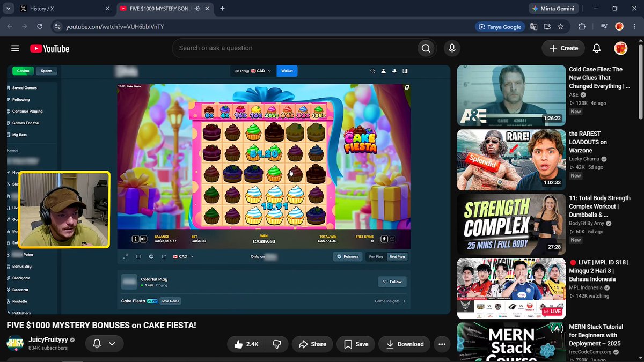Click the video player to pause playback

tap(229, 189)
